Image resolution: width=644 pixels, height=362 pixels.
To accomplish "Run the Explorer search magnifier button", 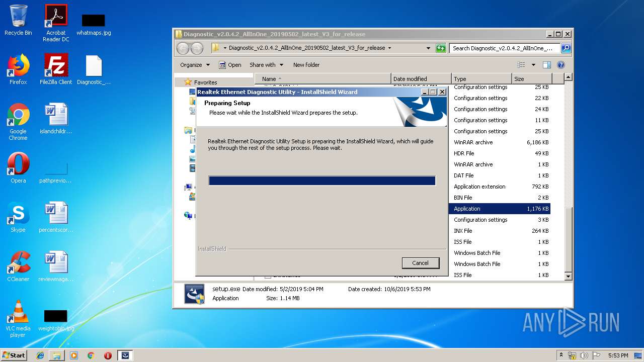I will [566, 48].
